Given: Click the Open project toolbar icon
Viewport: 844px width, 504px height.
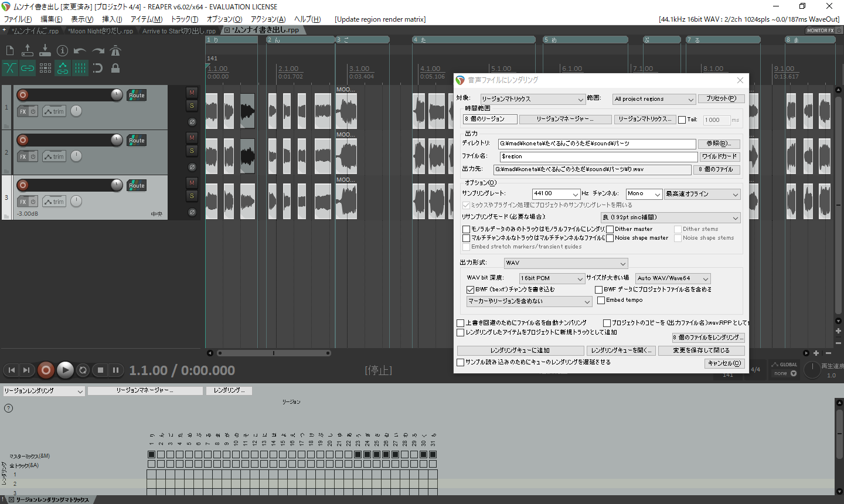Looking at the screenshot, I should [x=28, y=51].
